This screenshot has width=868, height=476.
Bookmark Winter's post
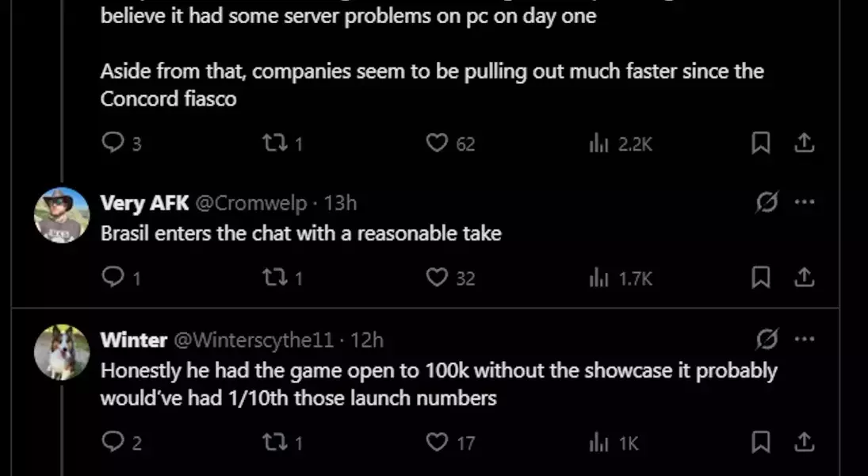click(760, 442)
